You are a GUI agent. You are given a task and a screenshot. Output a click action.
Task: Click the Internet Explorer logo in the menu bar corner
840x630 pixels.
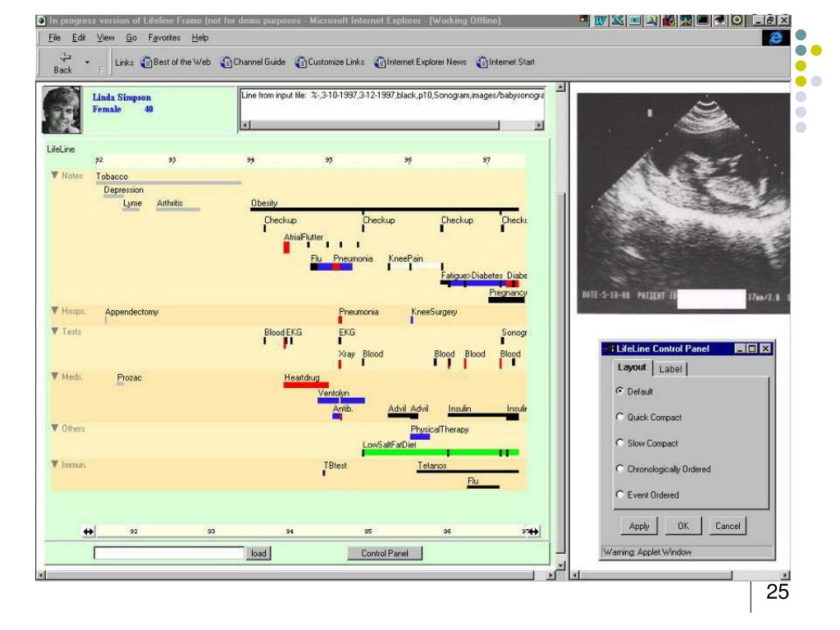(775, 38)
